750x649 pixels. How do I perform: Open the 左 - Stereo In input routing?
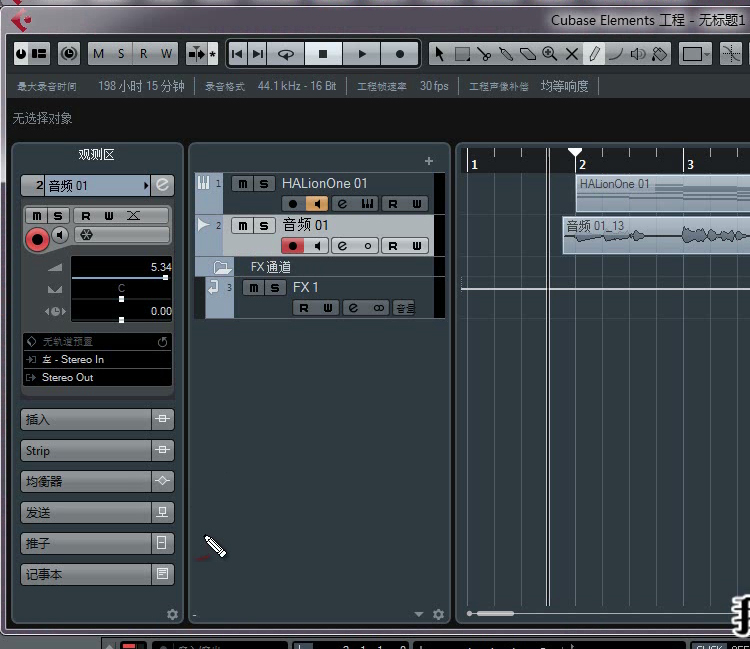tap(97, 359)
